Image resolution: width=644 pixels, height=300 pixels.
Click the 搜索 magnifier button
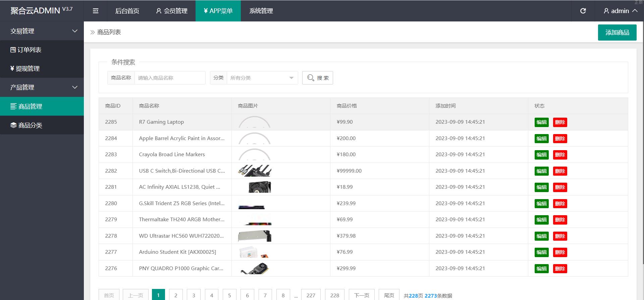tap(317, 78)
